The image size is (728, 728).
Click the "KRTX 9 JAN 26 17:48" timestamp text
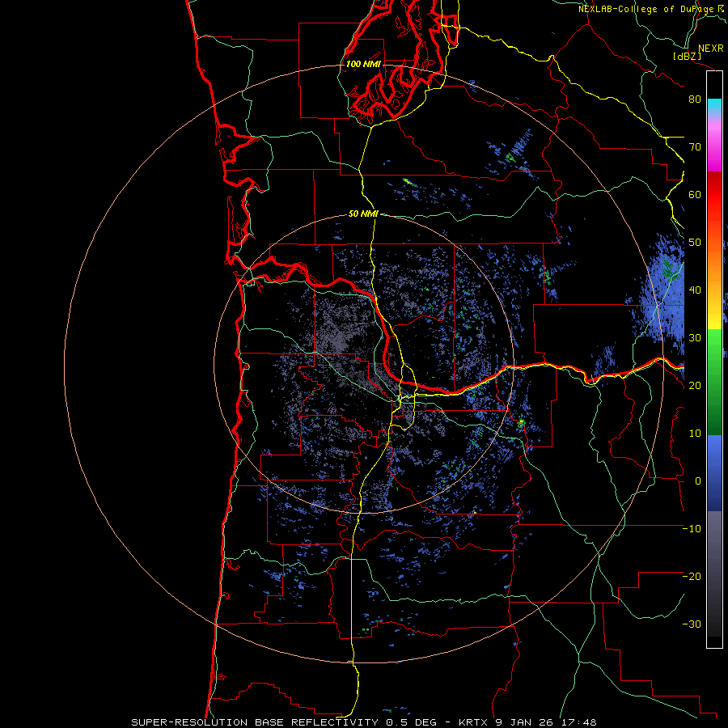tap(527, 722)
